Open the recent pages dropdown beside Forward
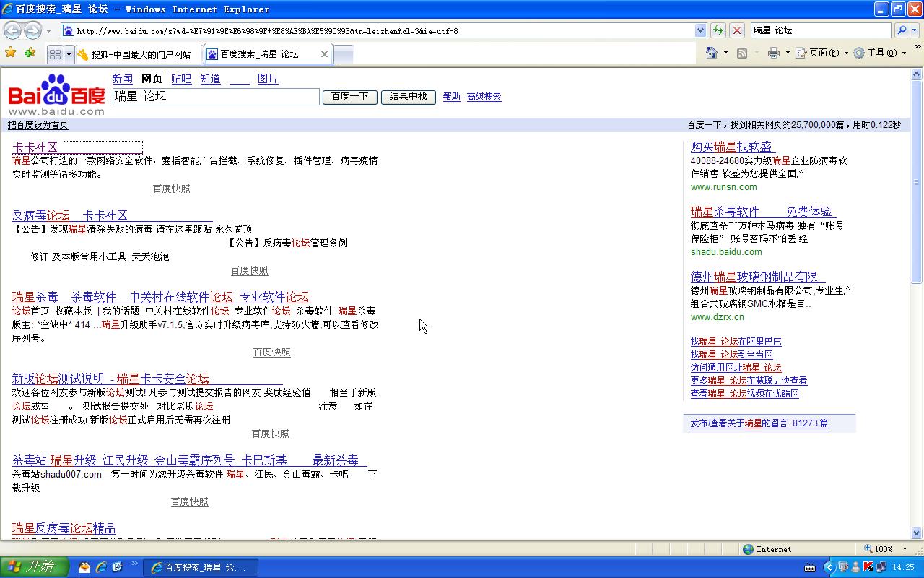The width and height of the screenshot is (924, 578). pyautogui.click(x=48, y=31)
